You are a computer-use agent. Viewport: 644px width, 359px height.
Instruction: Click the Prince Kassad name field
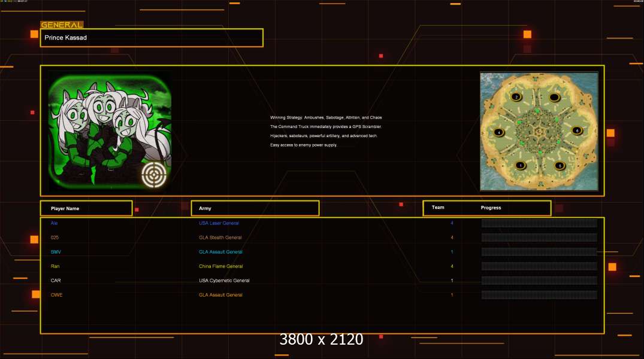pos(152,38)
